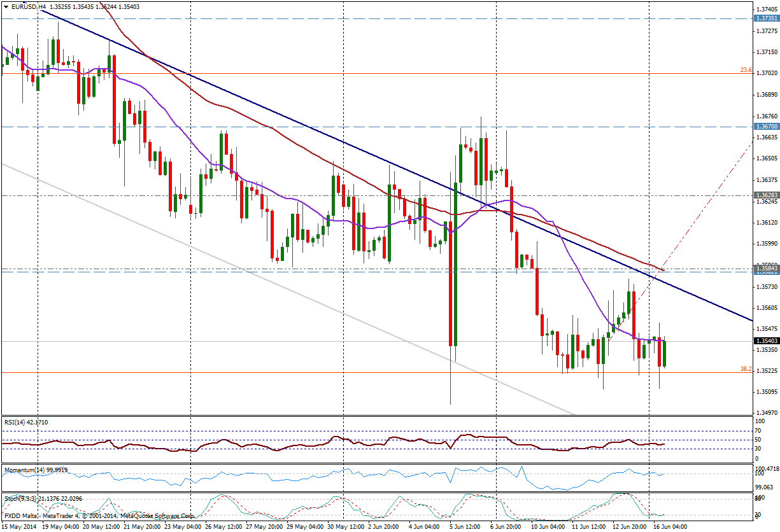This screenshot has height=532, width=780.
Task: Click the EURUSD,H4 chart title label
Action: (x=24, y=6)
